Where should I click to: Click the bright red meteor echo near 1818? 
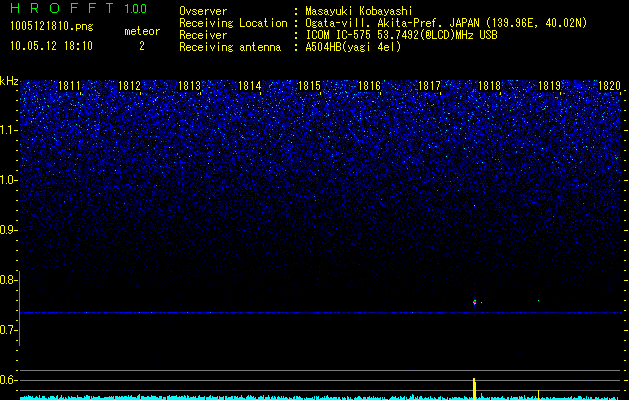point(474,302)
